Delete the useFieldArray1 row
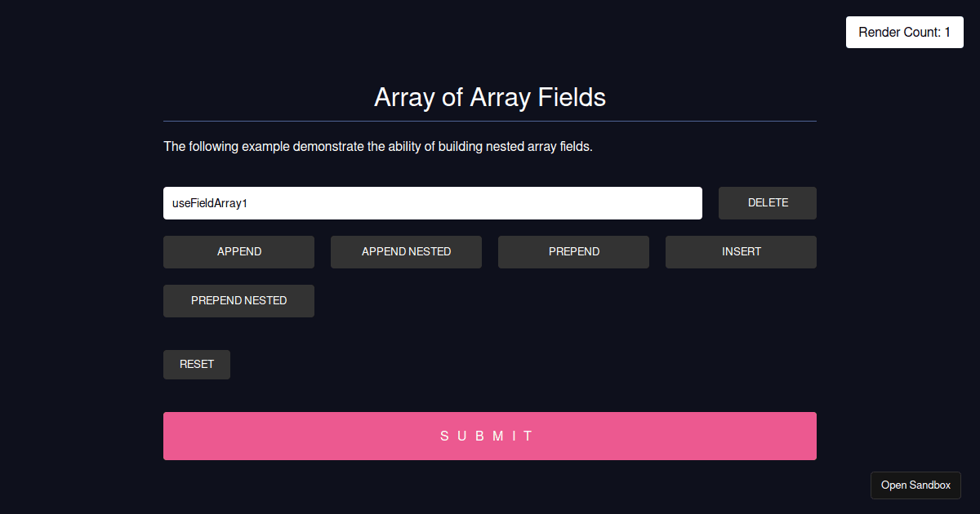Viewport: 980px width, 514px height. [x=768, y=203]
